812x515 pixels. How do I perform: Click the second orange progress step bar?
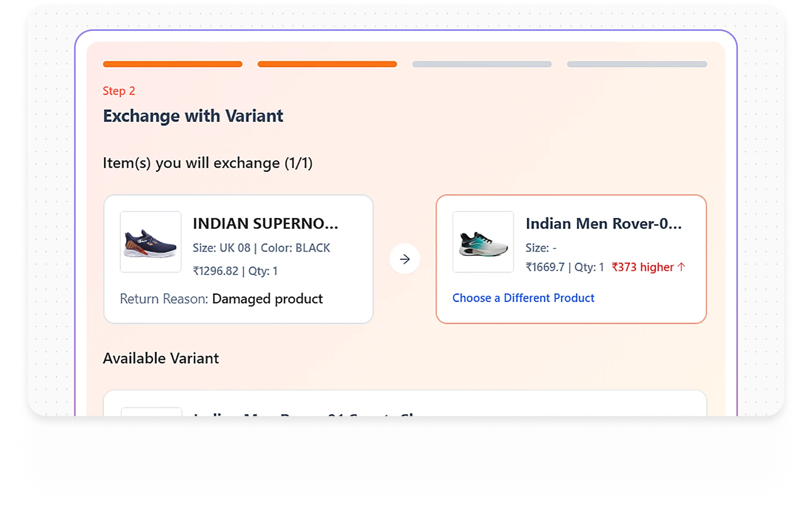pyautogui.click(x=327, y=64)
